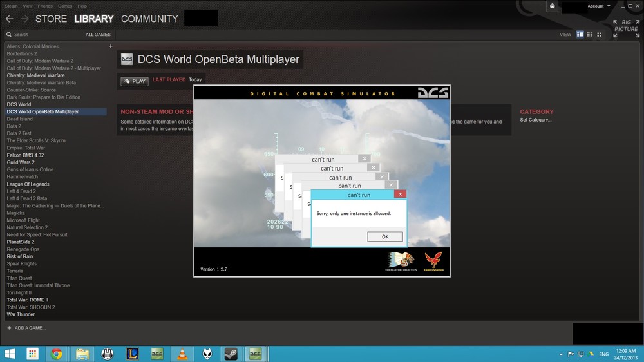Select Aliens: Colonial Marines entry

click(32, 46)
